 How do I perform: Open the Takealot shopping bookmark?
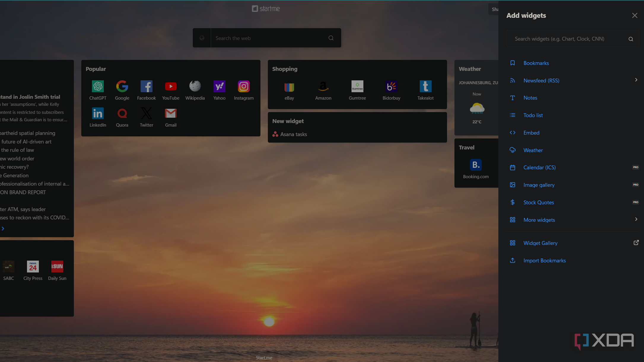tap(426, 86)
